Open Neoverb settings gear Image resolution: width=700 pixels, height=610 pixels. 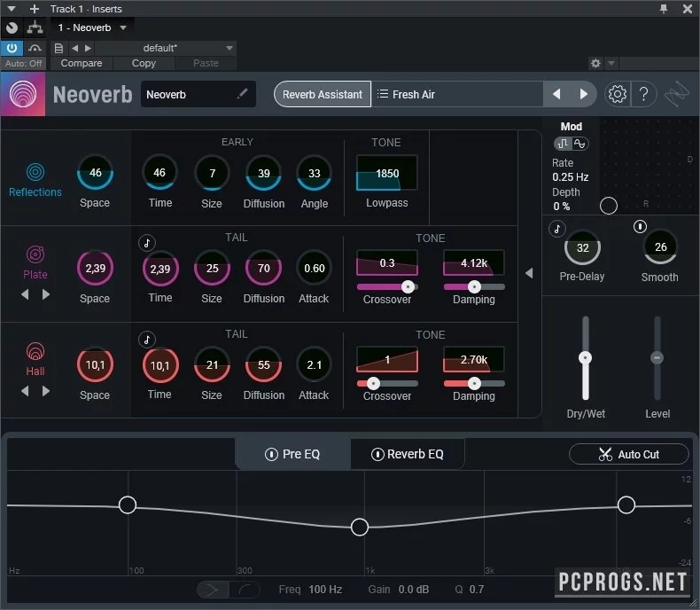tap(617, 94)
